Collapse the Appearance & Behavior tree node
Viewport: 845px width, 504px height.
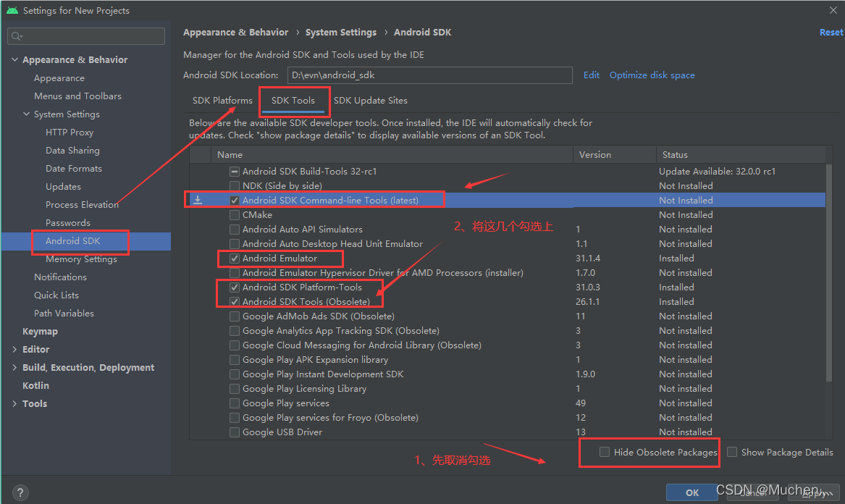coord(14,60)
